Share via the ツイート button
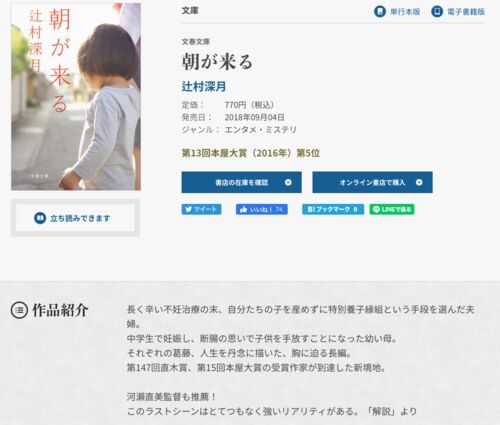Viewport: 500px width, 425px height. [201, 209]
